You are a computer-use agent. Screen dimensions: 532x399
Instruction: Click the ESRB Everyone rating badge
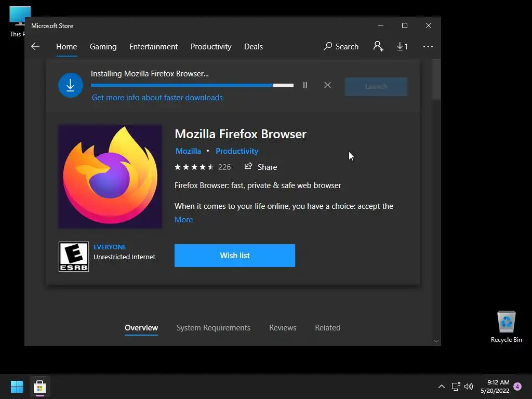click(x=74, y=257)
